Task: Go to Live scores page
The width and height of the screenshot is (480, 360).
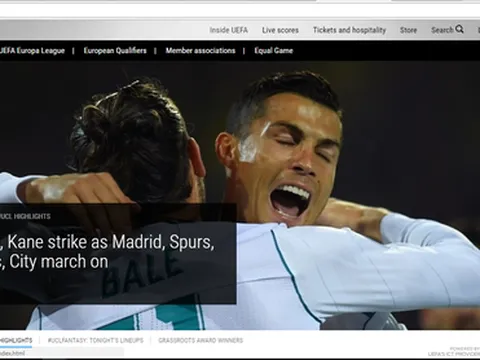Action: pos(280,30)
